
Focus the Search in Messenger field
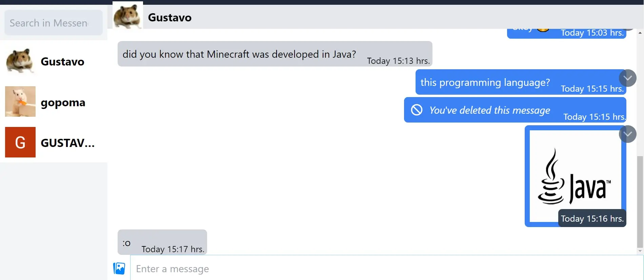point(54,23)
